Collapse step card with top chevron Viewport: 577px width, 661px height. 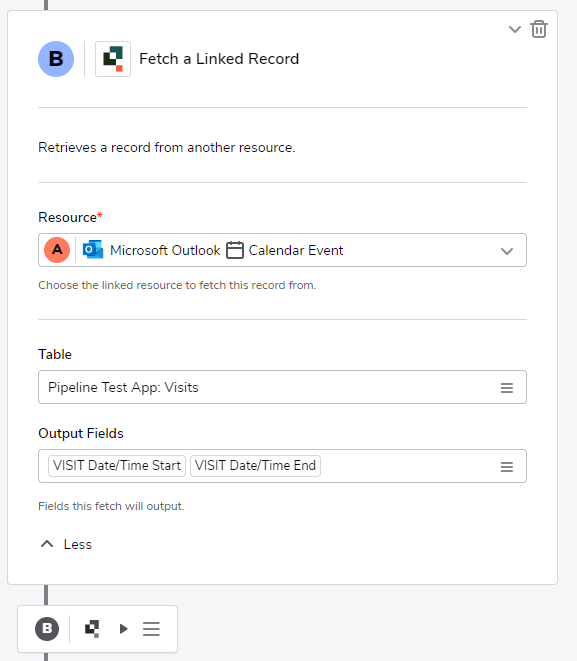pos(515,30)
